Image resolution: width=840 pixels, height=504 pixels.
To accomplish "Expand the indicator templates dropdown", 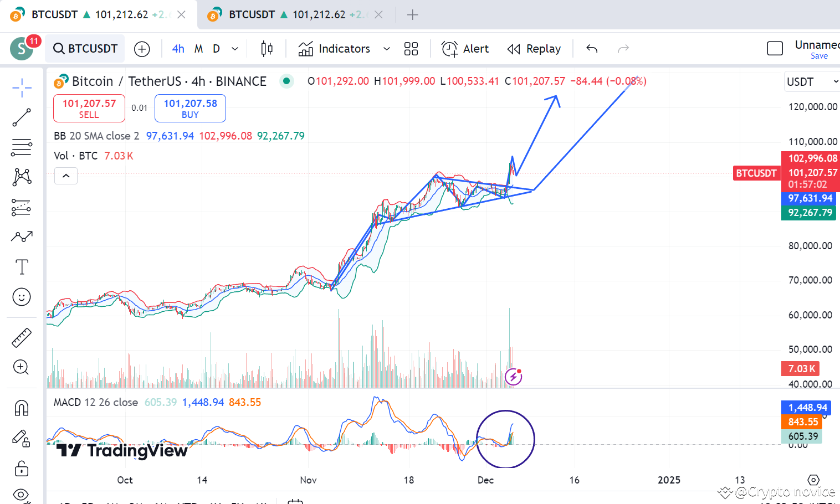I will [387, 49].
